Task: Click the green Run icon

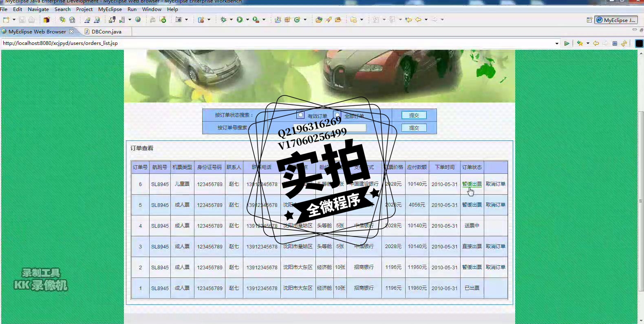Action: (x=240, y=20)
